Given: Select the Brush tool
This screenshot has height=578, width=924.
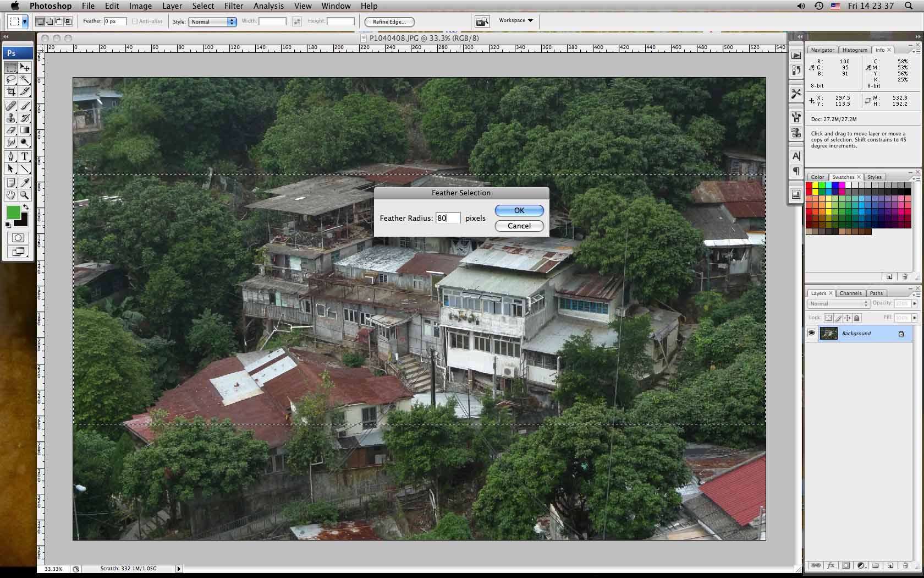Looking at the screenshot, I should tap(25, 106).
